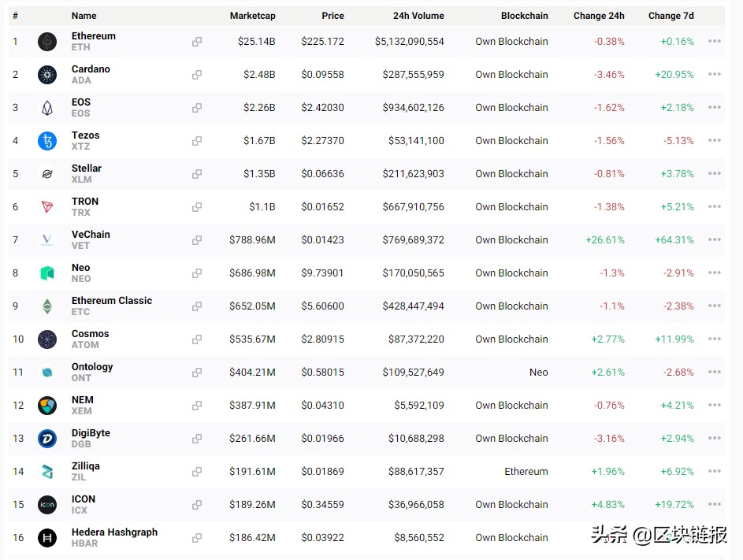The image size is (743, 560).
Task: Click the Hedera Hashgraph coin logo
Action: coord(47,538)
